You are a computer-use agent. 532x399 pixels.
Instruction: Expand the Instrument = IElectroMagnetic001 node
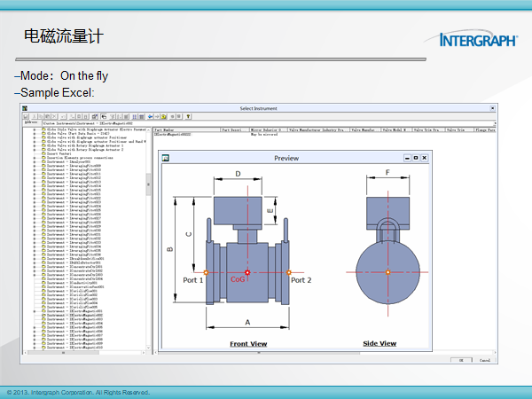point(35,311)
